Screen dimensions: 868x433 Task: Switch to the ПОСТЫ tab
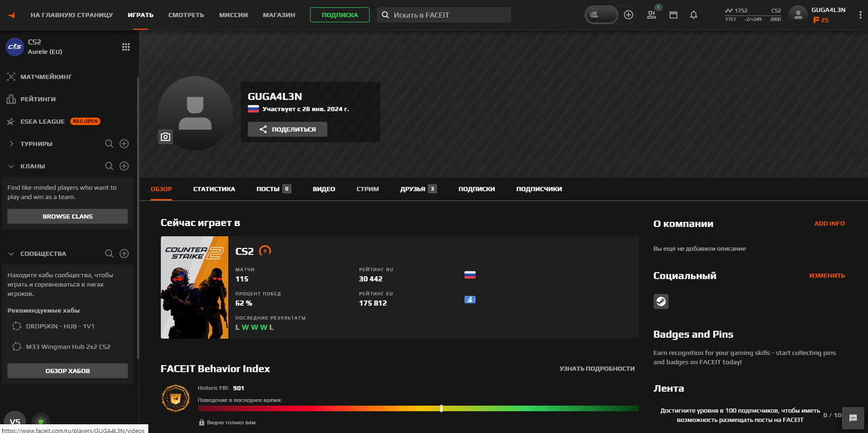[x=274, y=189]
